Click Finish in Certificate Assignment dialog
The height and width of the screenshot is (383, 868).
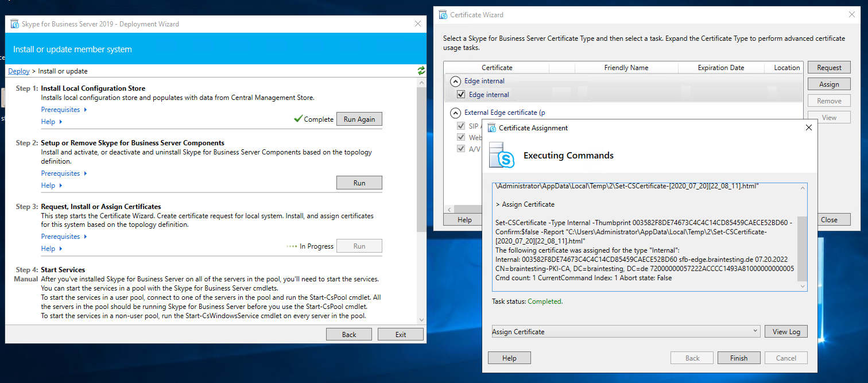click(738, 358)
